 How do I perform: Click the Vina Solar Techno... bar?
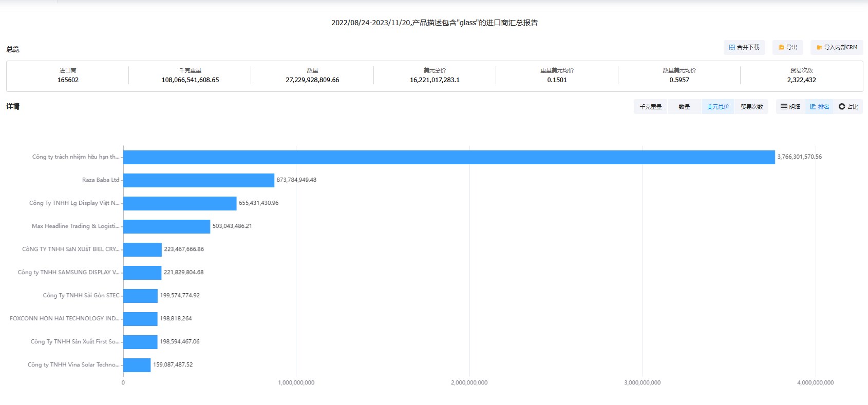pyautogui.click(x=137, y=365)
